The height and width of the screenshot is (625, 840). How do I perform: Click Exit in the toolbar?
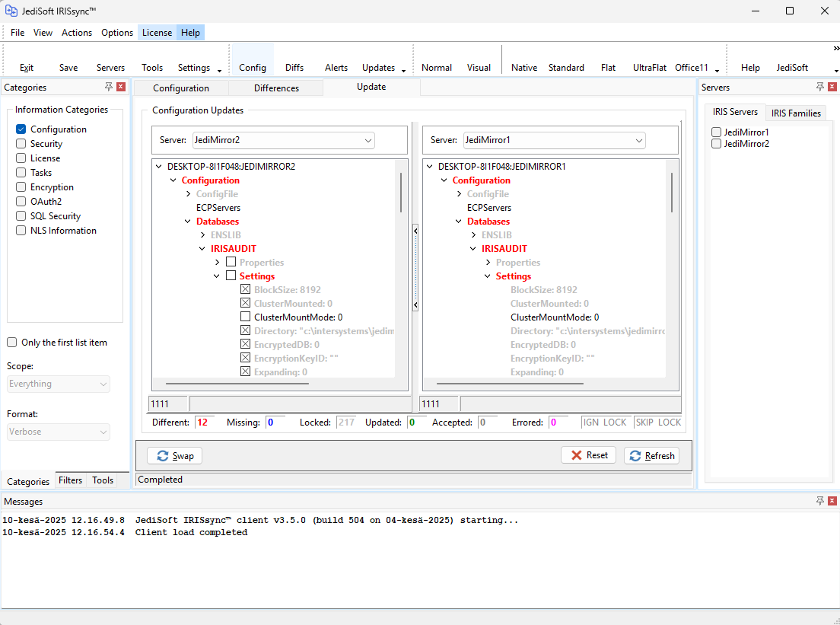pos(26,68)
